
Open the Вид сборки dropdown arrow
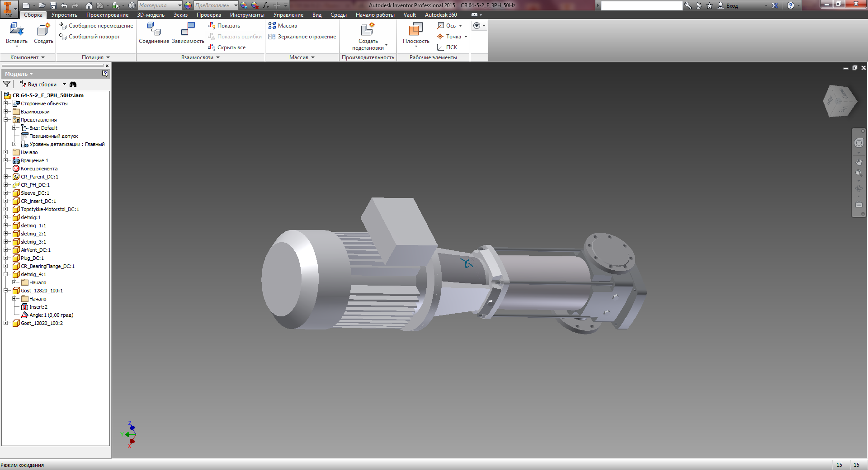point(64,84)
